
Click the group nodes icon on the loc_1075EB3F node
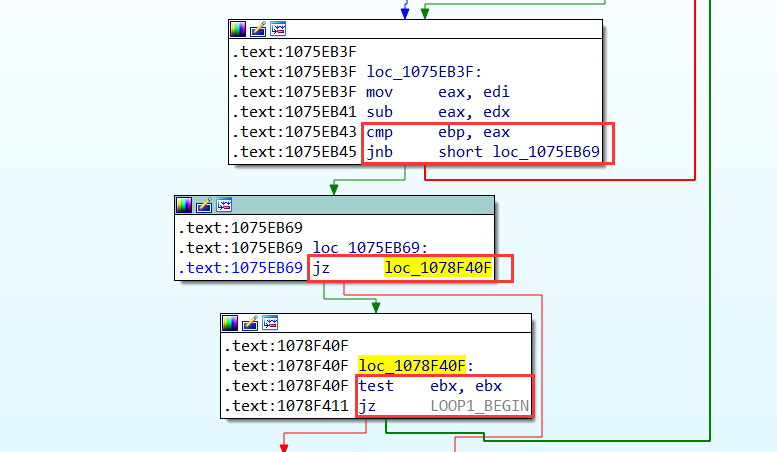tap(277, 29)
